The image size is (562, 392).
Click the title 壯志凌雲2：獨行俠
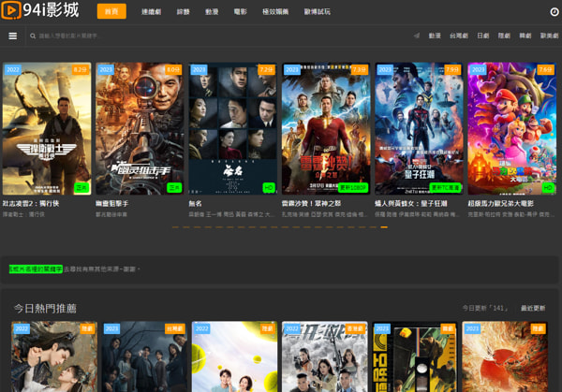[x=31, y=203]
